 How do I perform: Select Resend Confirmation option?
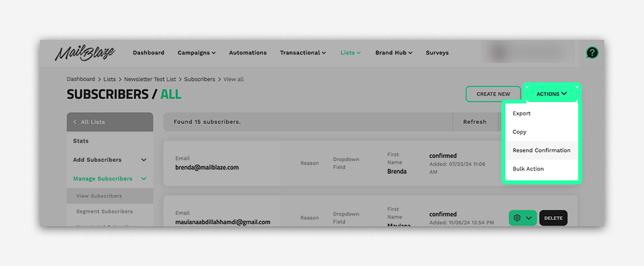point(541,151)
